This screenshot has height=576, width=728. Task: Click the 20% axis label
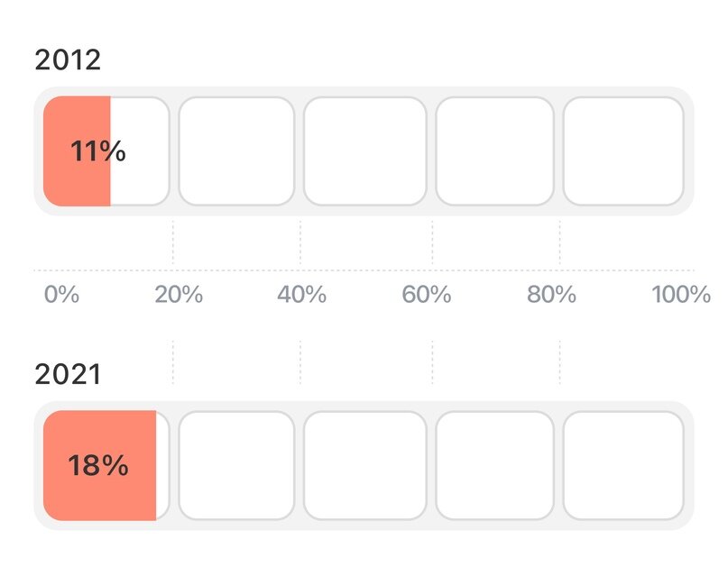coord(179,295)
